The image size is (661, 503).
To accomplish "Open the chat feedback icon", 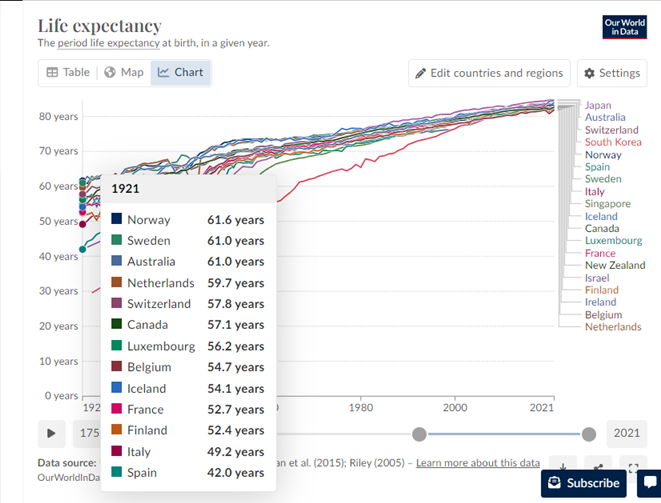I will [x=651, y=482].
